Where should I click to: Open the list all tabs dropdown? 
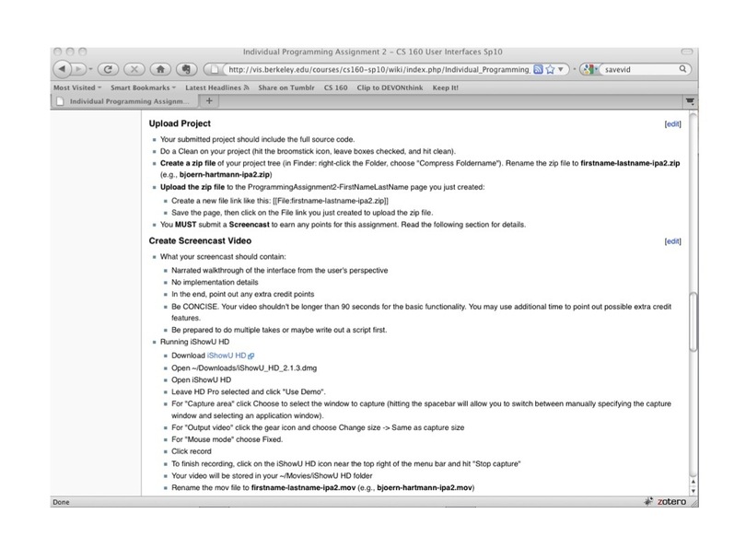(x=689, y=100)
